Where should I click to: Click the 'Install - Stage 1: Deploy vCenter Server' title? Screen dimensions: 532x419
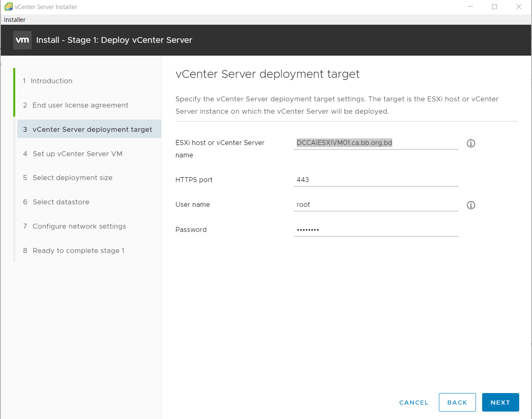tap(114, 40)
